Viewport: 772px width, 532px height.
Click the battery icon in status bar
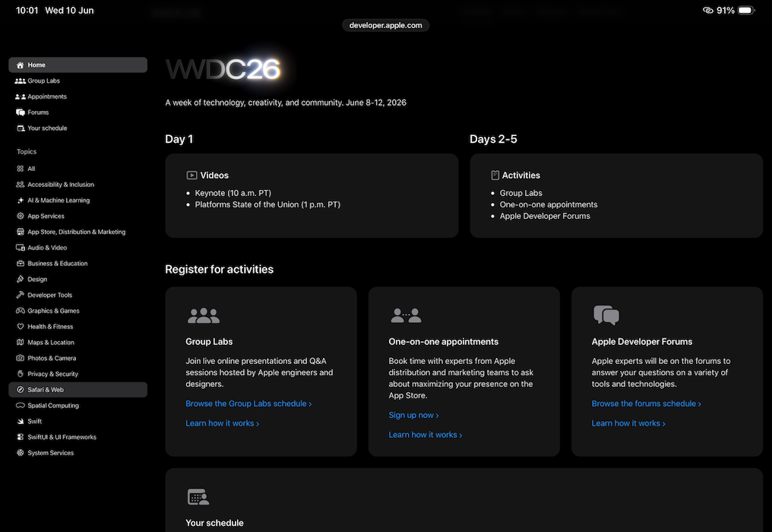point(746,11)
